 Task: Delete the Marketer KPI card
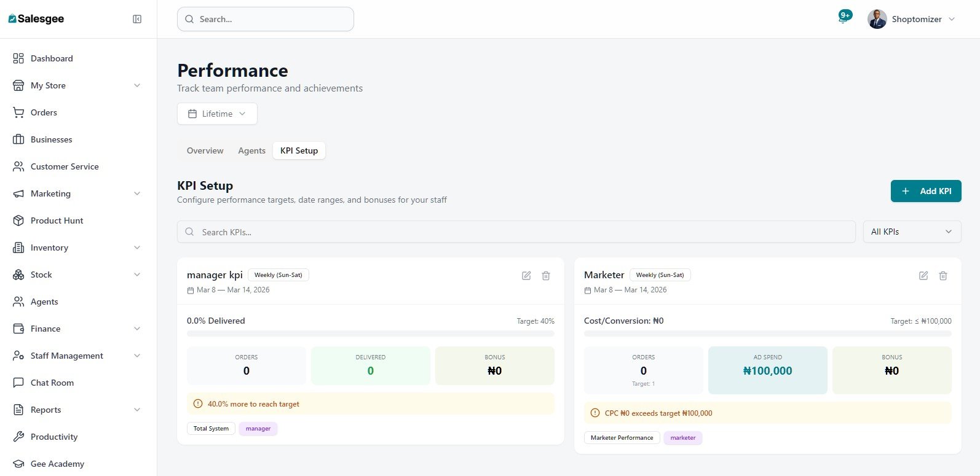point(943,276)
